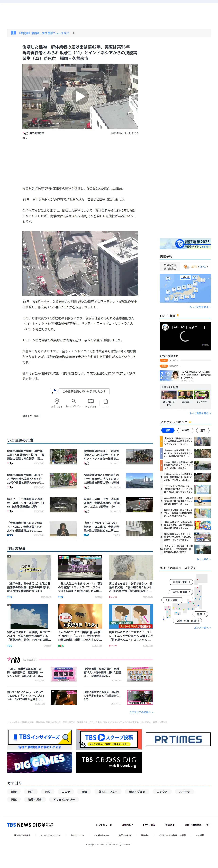218x868 pixels.
Task: Expand 九州・沖縄 area news
Action: 172,600
